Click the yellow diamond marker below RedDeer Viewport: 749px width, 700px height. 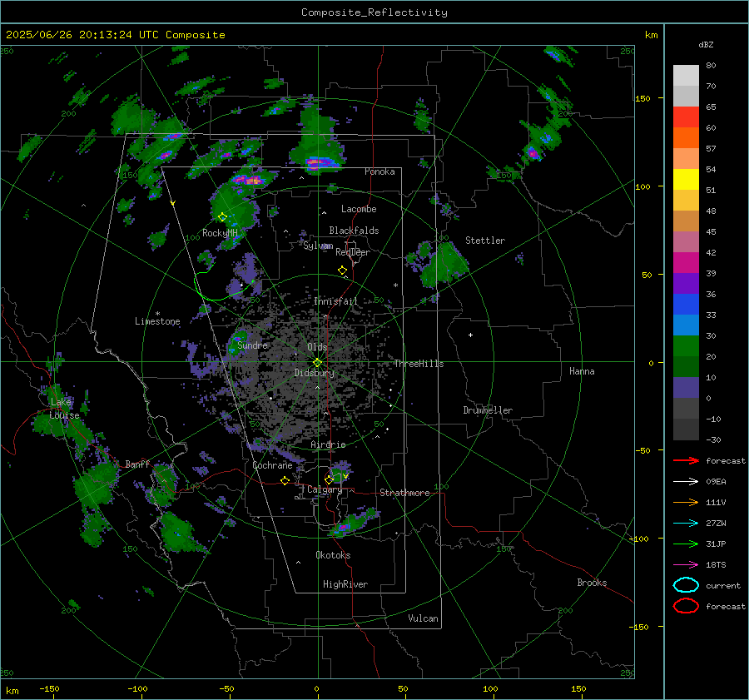point(342,271)
